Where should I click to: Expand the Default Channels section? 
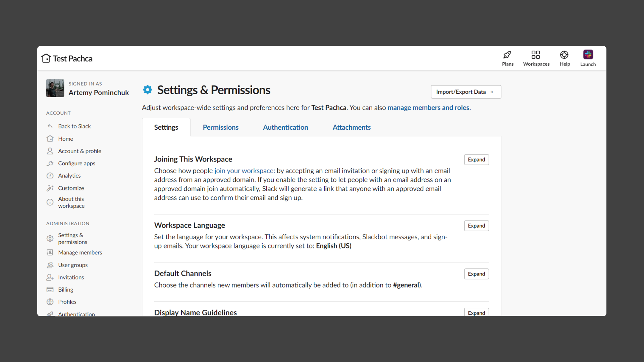[476, 274]
